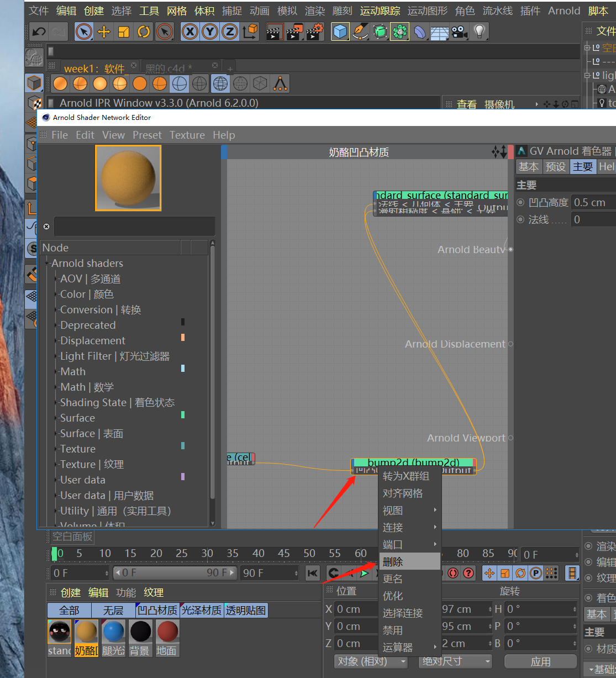
Task: Click the green subdivision generator icon
Action: (x=380, y=31)
